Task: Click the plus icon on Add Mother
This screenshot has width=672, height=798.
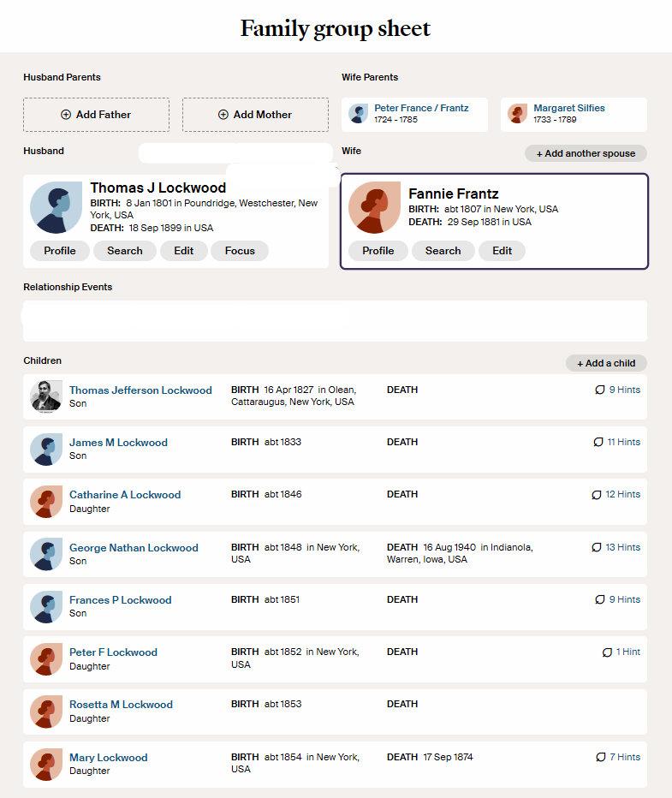Action: click(x=223, y=115)
